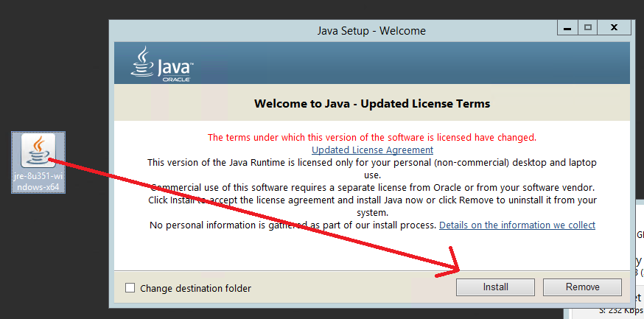Close the Java Setup dialog
The image size is (644, 319).
(614, 27)
